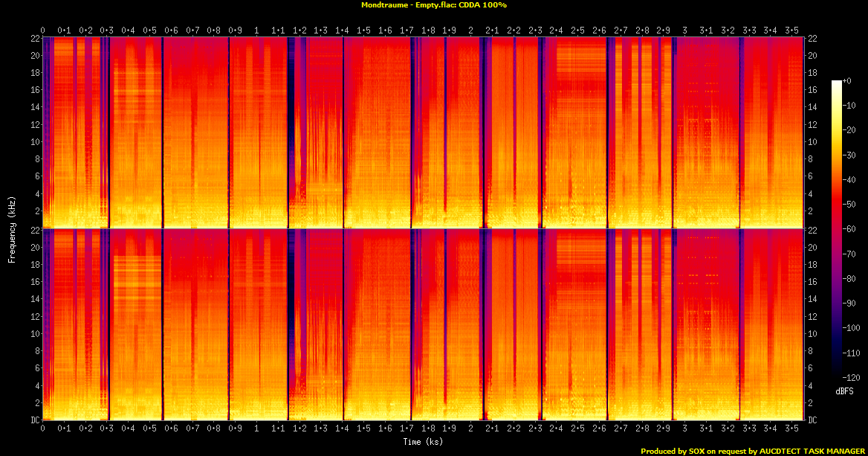868x456 pixels.
Task: Click the -60 label on the dBFS scale
Action: click(853, 229)
